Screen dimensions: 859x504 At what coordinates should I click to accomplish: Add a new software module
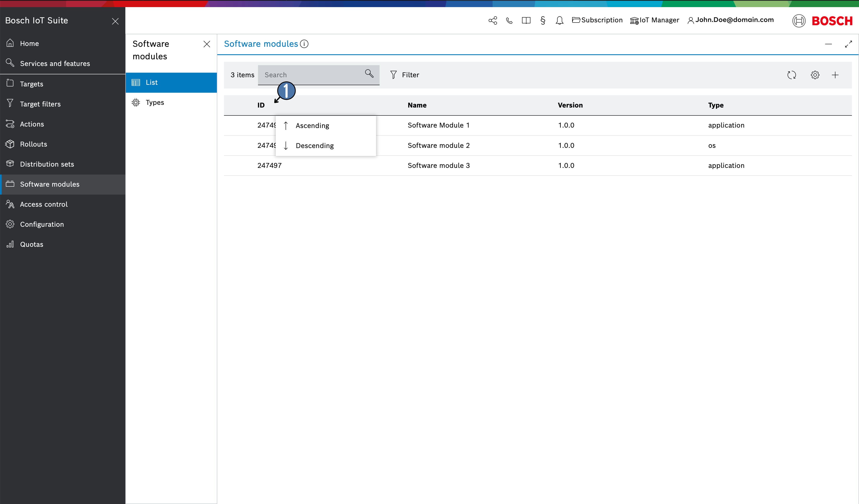pyautogui.click(x=835, y=75)
